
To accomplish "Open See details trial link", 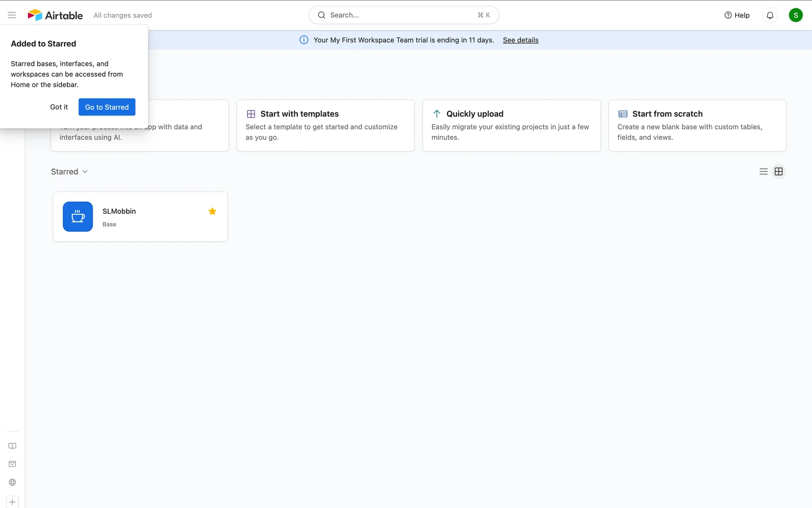I will click(x=520, y=40).
